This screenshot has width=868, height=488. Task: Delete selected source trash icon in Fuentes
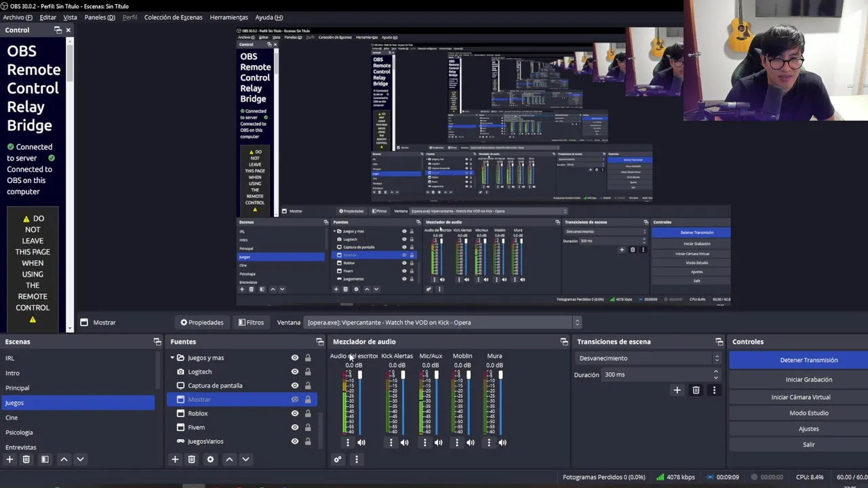pos(192,460)
